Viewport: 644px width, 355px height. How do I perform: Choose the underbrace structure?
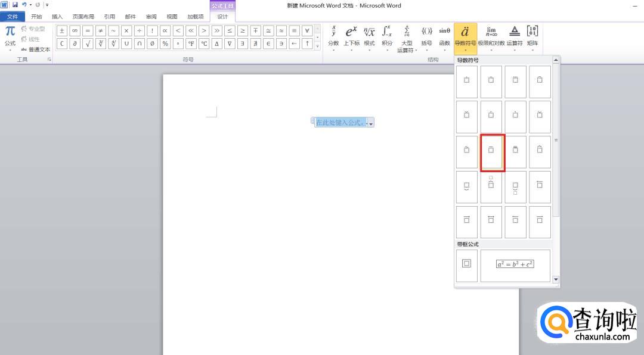point(466,187)
